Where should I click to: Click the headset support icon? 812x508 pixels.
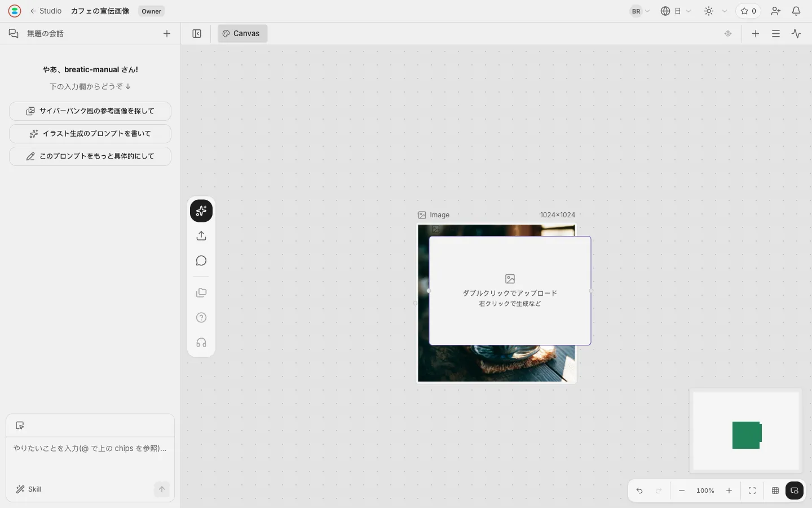(201, 343)
